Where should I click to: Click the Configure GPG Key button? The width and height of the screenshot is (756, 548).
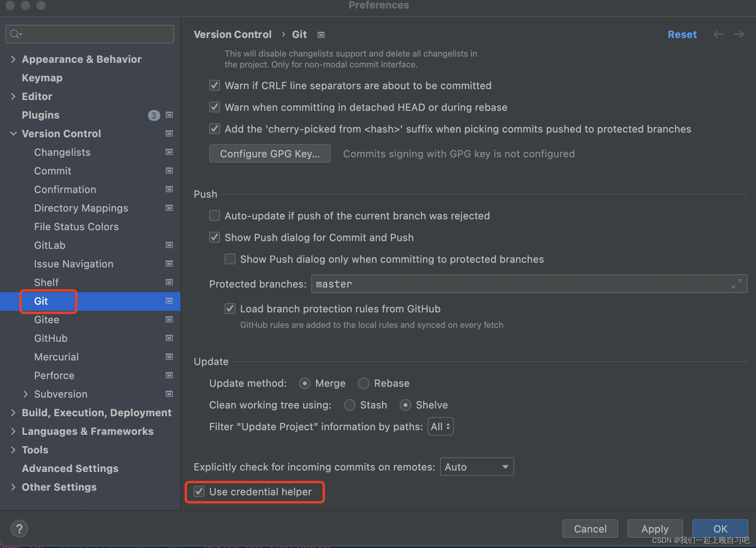(270, 153)
